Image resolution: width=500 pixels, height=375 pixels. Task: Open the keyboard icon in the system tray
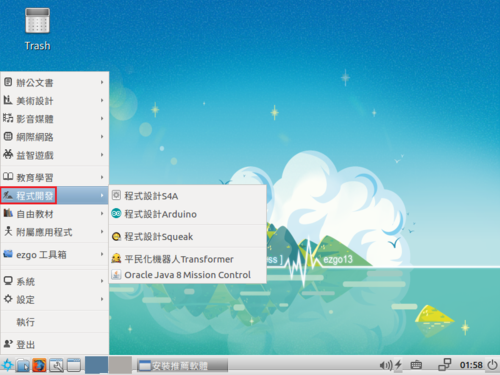pyautogui.click(x=416, y=365)
